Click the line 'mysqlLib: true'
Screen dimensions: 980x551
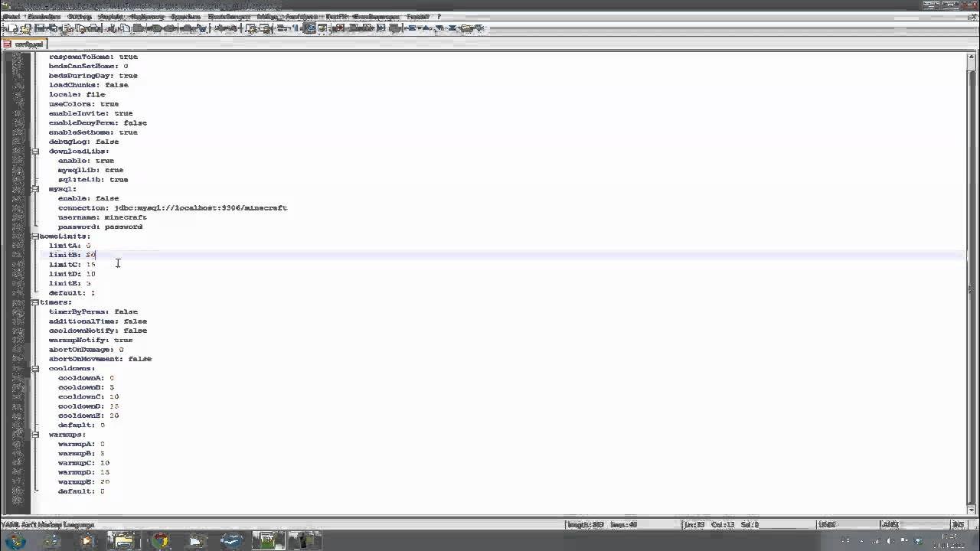[91, 170]
